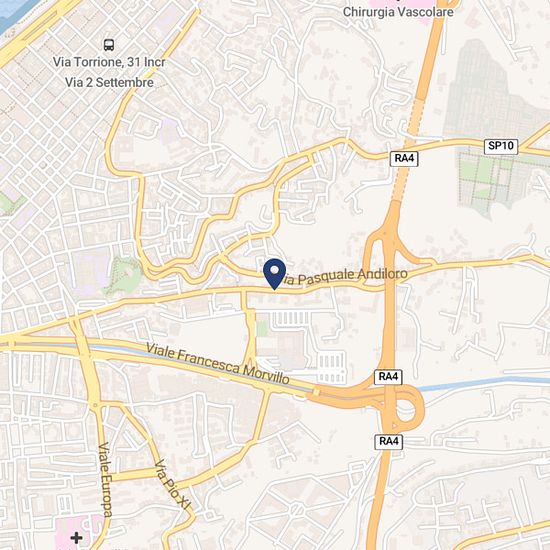This screenshot has width=550, height=550.
Task: Select the Via Torrione, 31 Incr stop label
Action: click(x=109, y=62)
